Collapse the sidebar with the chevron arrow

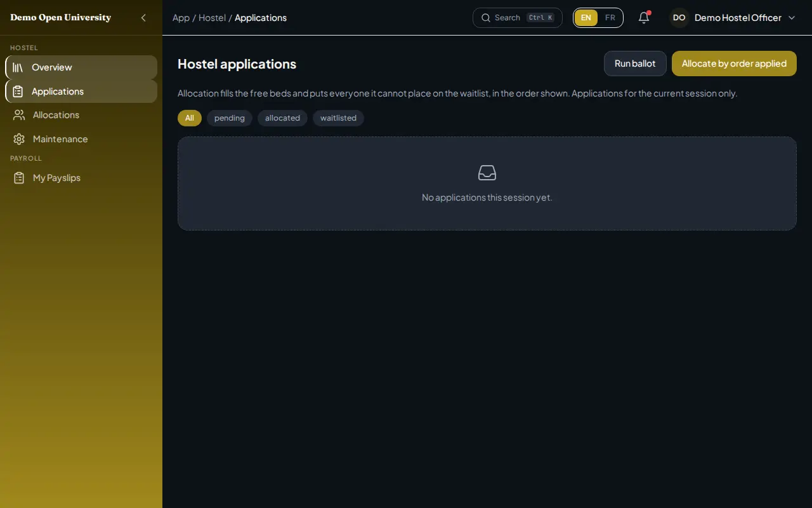(143, 18)
